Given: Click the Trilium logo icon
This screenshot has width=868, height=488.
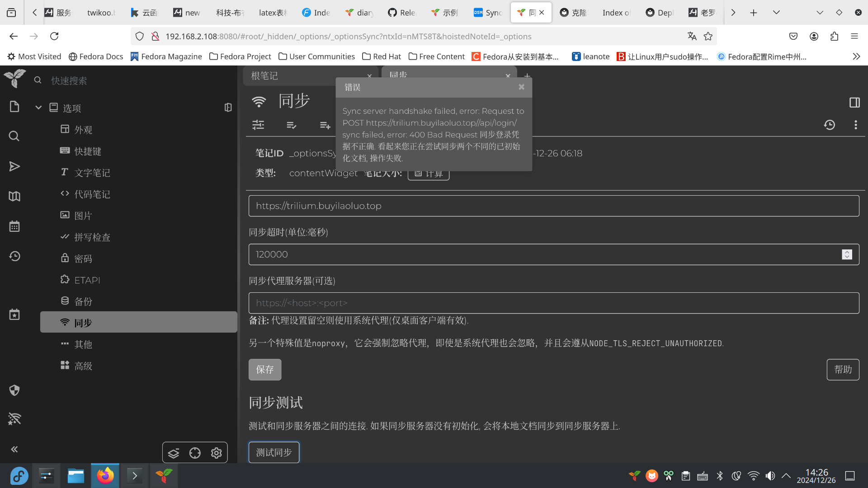Looking at the screenshot, I should pyautogui.click(x=14, y=79).
